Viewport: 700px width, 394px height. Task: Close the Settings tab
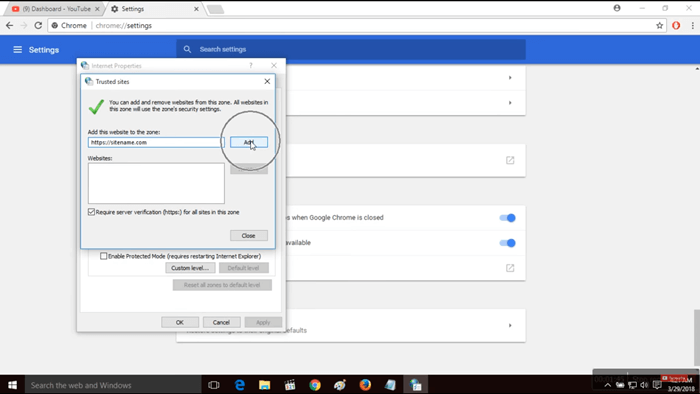coord(196,8)
